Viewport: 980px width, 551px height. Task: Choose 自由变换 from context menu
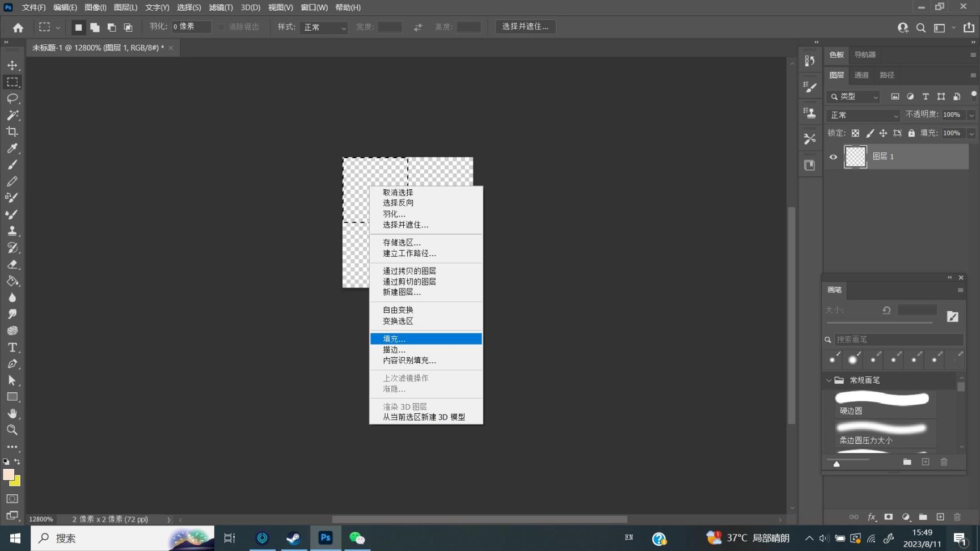(x=426, y=310)
